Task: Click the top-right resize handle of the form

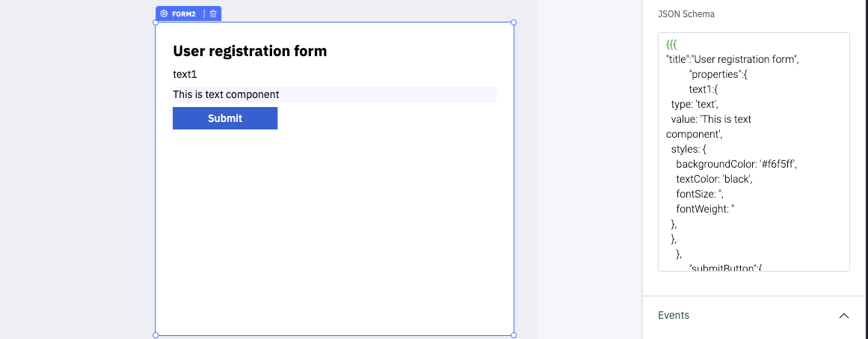Action: pyautogui.click(x=514, y=22)
